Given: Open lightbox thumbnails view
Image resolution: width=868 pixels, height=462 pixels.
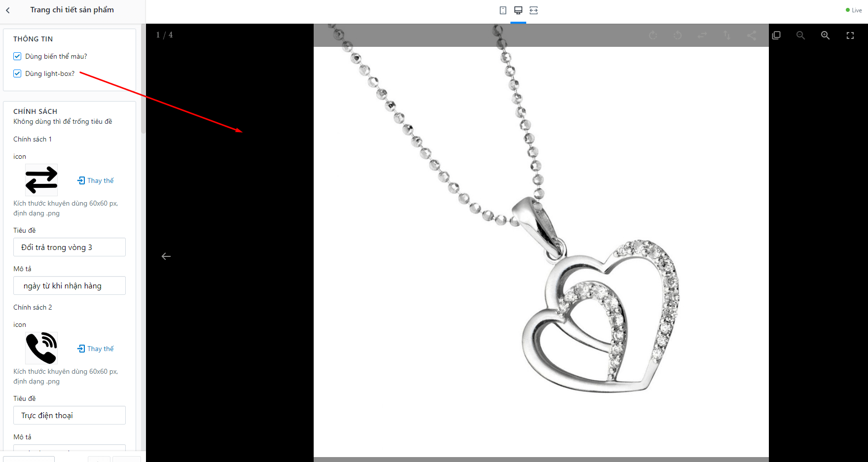Looking at the screenshot, I should 776,36.
